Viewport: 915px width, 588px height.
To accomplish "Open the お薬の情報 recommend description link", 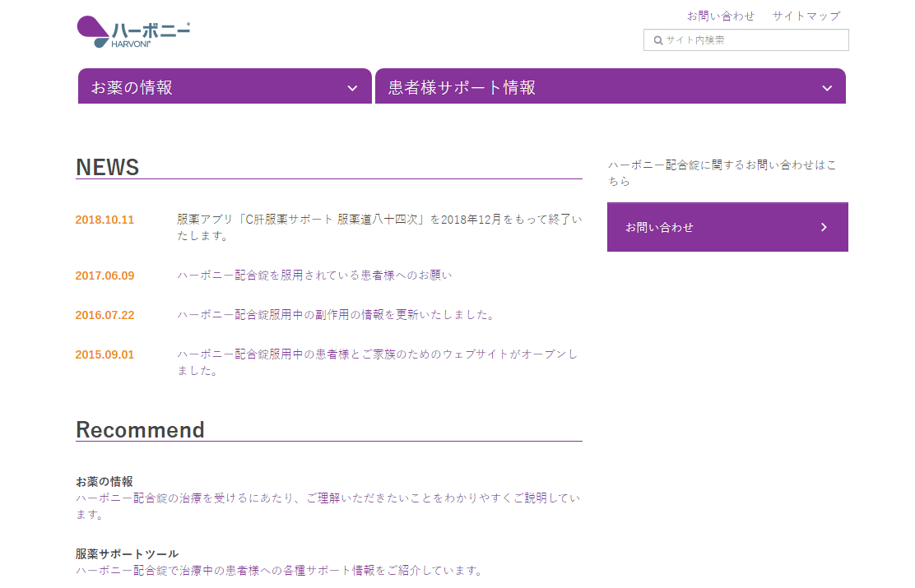I will (328, 507).
